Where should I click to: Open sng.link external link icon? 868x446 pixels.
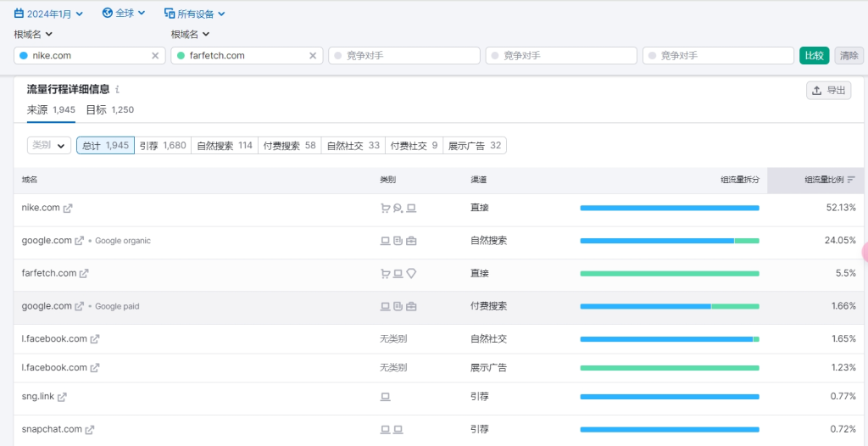(63, 397)
